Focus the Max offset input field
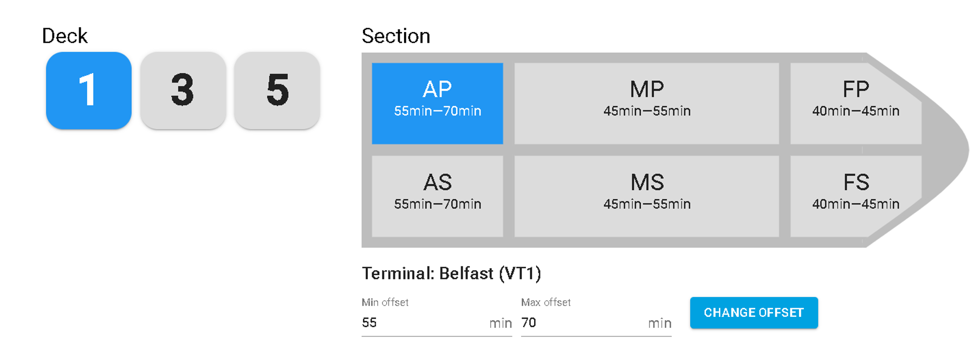This screenshot has height=344, width=980. coord(582,323)
